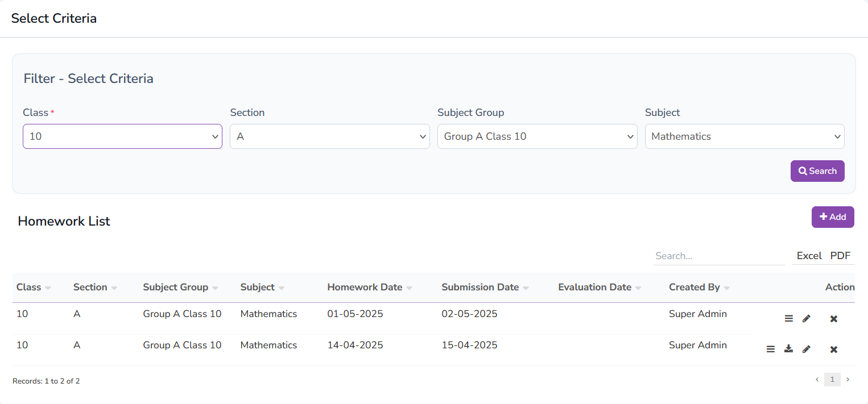Edit the 14-04-2025 homework with pencil icon
Viewport: 868px width, 404px height.
click(806, 349)
